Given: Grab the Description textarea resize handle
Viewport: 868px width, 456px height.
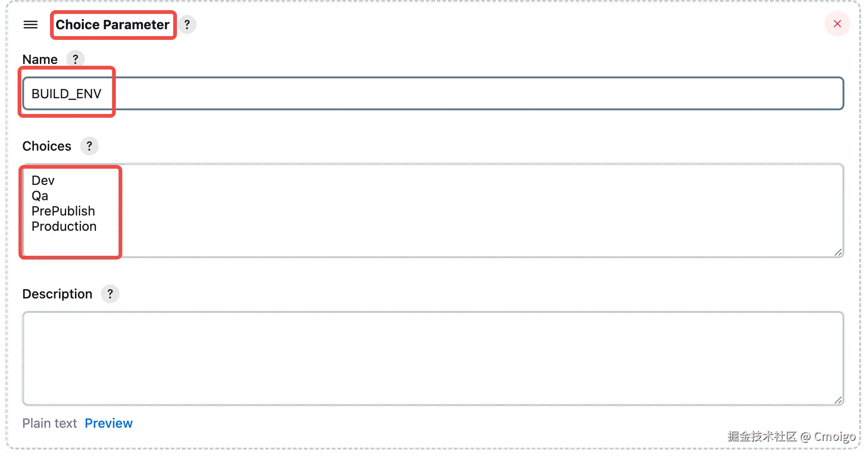Looking at the screenshot, I should (838, 400).
